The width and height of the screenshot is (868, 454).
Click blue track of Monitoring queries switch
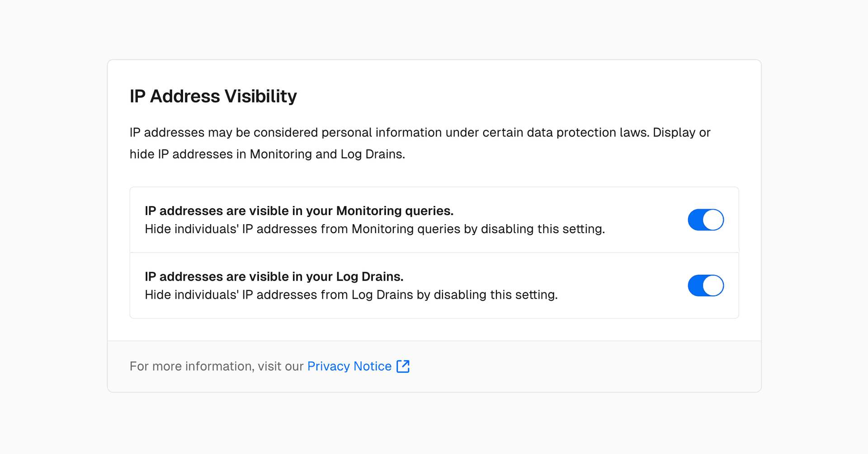695,220
